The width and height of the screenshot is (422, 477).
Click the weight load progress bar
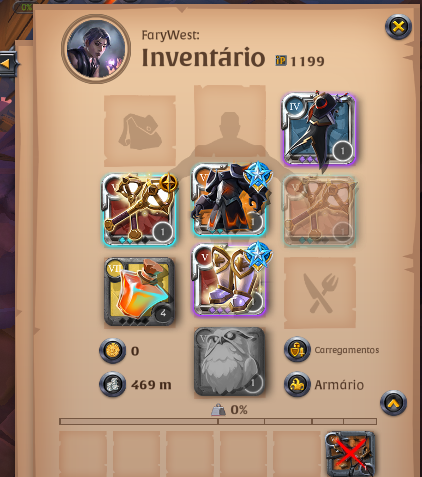(x=218, y=421)
